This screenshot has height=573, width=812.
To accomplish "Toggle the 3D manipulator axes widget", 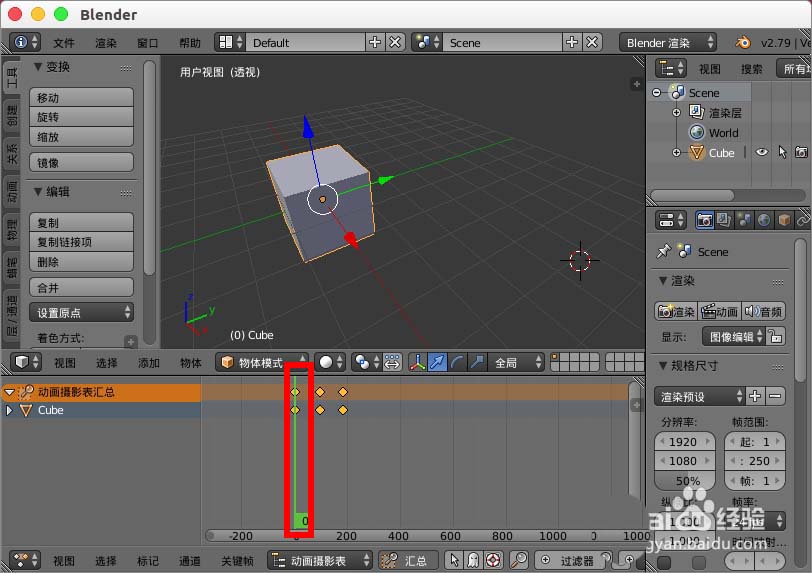I will click(417, 362).
